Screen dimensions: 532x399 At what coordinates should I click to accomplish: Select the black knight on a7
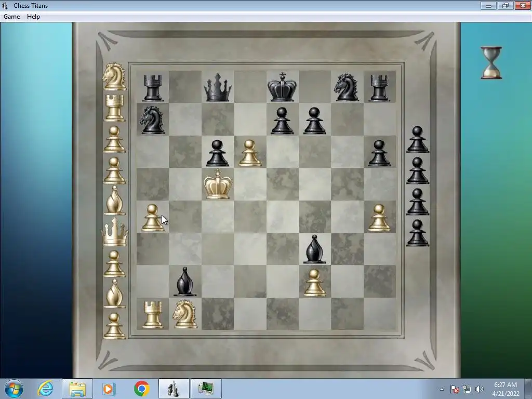click(x=152, y=120)
